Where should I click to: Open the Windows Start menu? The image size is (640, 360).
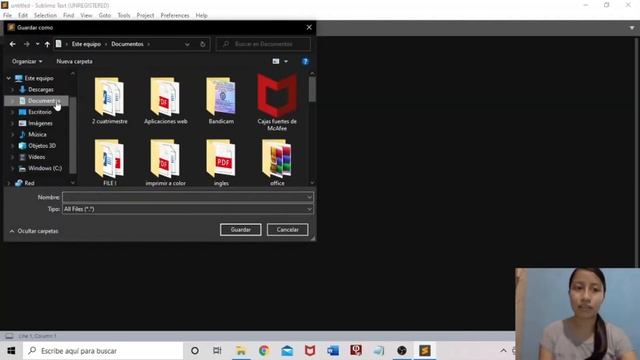(x=11, y=351)
